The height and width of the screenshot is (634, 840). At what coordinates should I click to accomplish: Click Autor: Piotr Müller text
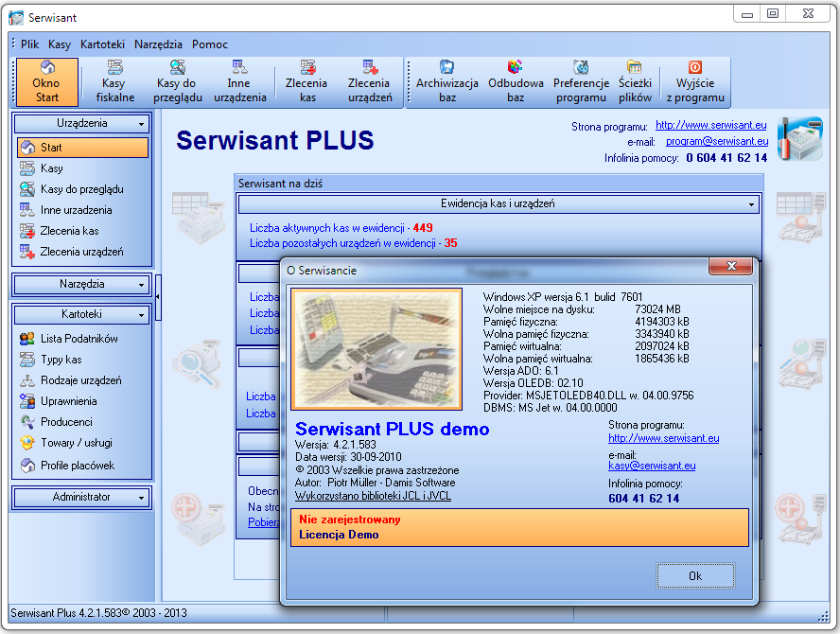pyautogui.click(x=375, y=483)
